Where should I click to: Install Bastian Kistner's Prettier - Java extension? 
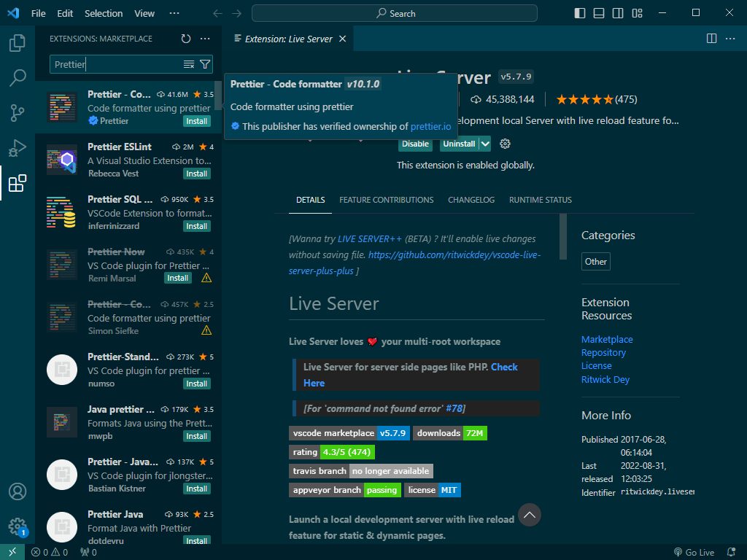tap(197, 489)
